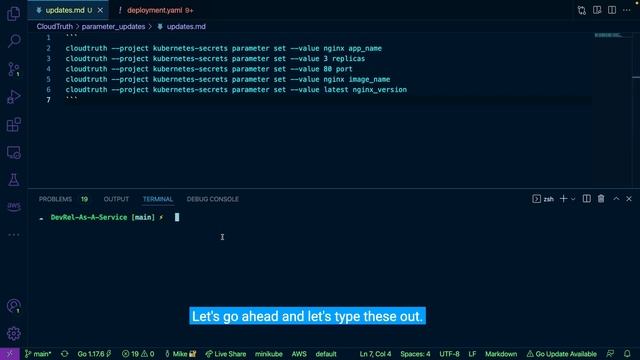Image resolution: width=640 pixels, height=360 pixels.
Task: Select the zsh terminal indicator
Action: [x=543, y=199]
